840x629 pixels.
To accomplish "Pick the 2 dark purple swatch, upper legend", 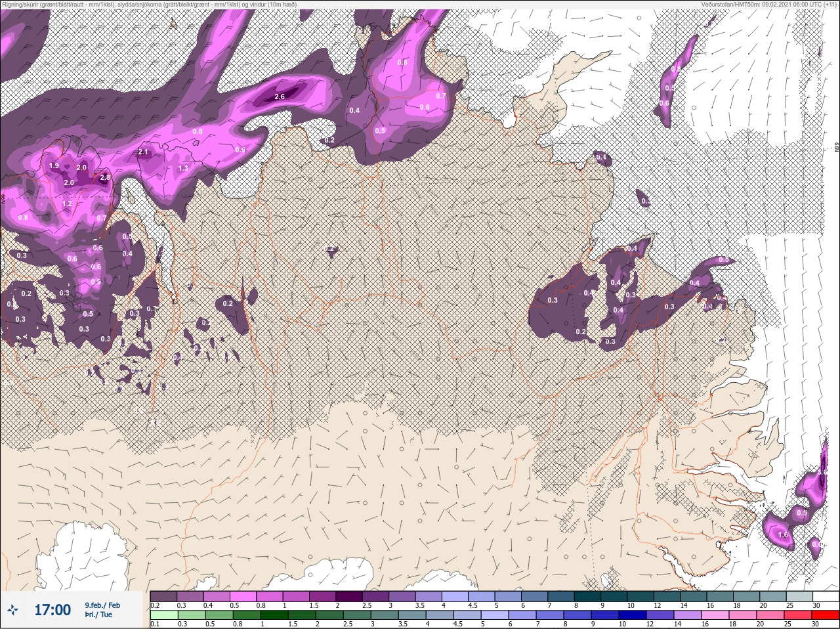I will [x=349, y=596].
